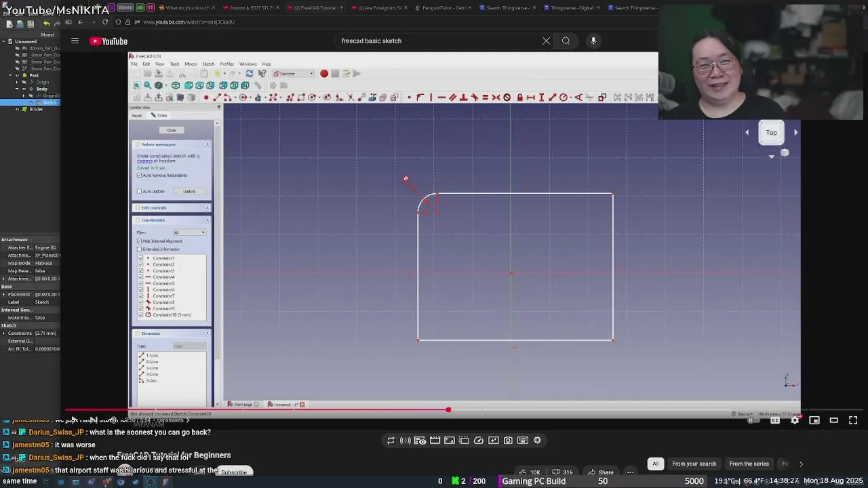868x488 pixels.
Task: Toggle the Constraint4 checkbox
Action: pyautogui.click(x=141, y=277)
